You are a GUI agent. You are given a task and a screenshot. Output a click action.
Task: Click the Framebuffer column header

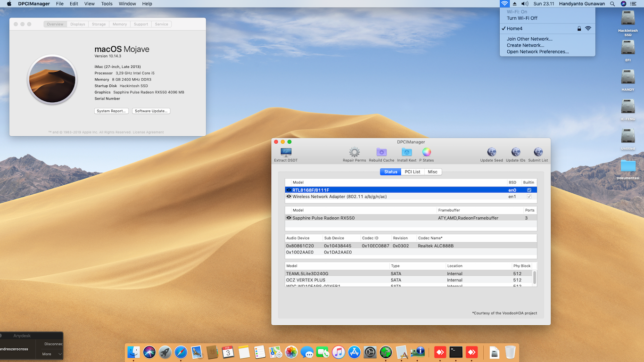pyautogui.click(x=480, y=210)
